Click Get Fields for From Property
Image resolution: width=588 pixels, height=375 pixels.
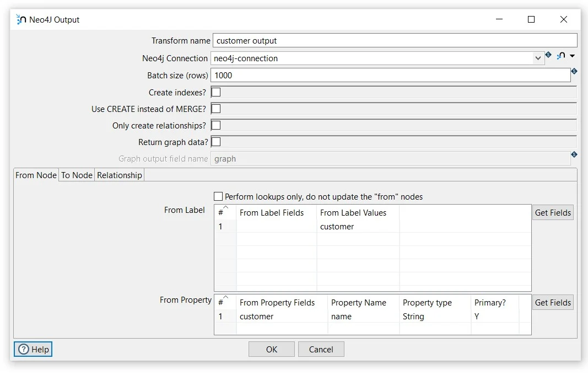point(553,302)
